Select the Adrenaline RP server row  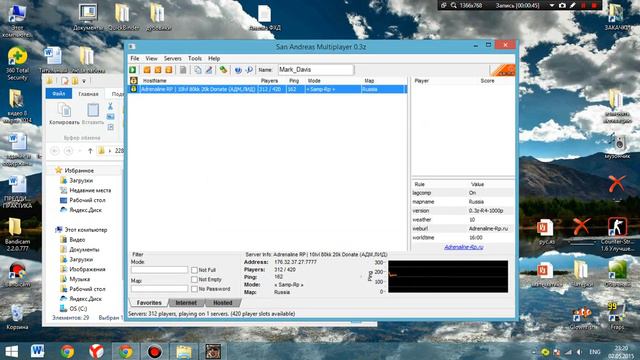click(x=268, y=89)
